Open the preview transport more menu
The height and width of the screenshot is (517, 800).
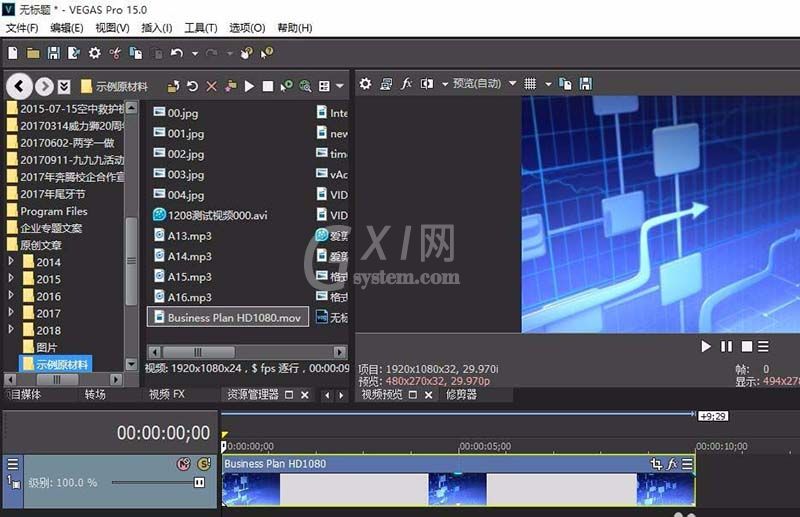pos(763,347)
